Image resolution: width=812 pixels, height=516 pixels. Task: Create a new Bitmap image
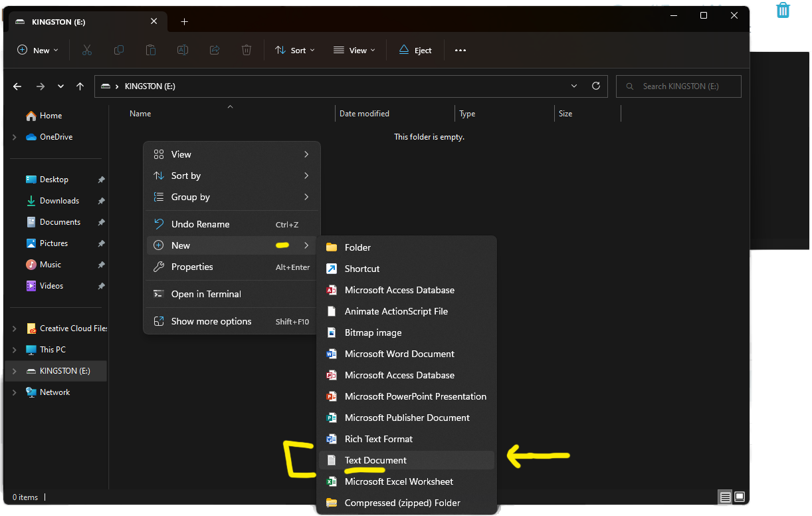click(x=407, y=332)
